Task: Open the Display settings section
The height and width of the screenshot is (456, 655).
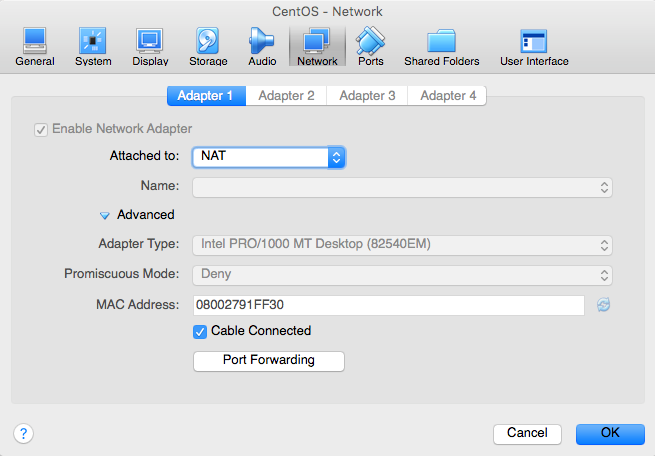Action: pyautogui.click(x=150, y=47)
